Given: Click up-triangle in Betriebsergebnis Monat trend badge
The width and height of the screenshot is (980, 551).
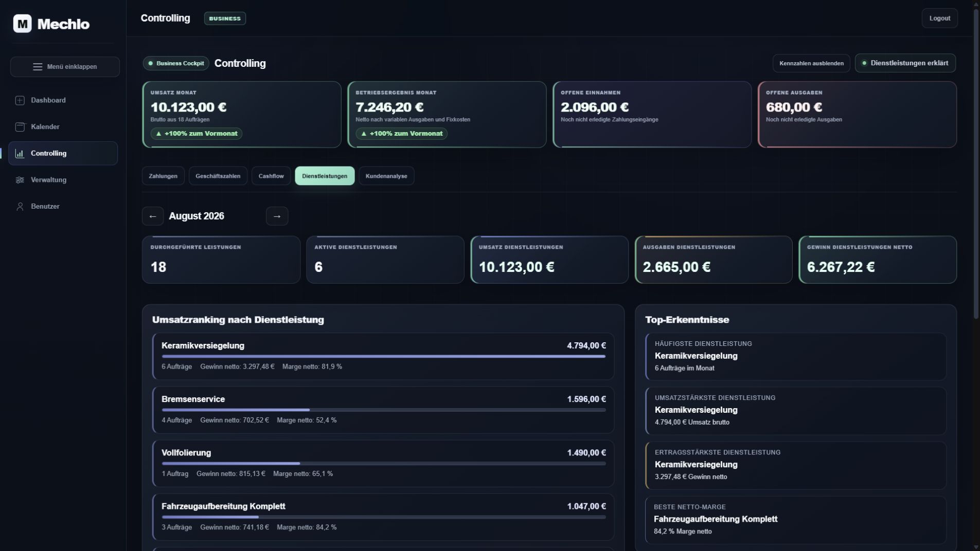Looking at the screenshot, I should [x=364, y=134].
